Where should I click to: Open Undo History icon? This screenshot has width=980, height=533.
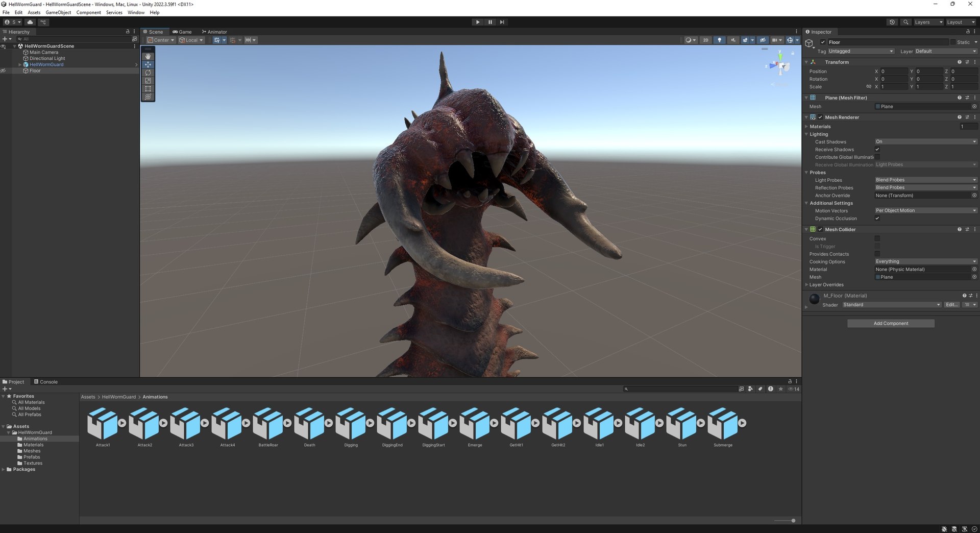[x=892, y=22]
